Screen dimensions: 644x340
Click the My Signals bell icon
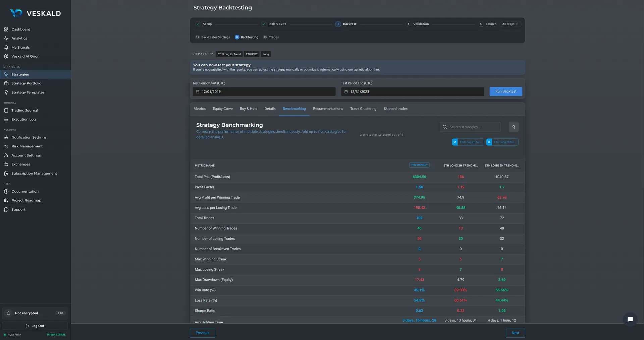point(6,48)
